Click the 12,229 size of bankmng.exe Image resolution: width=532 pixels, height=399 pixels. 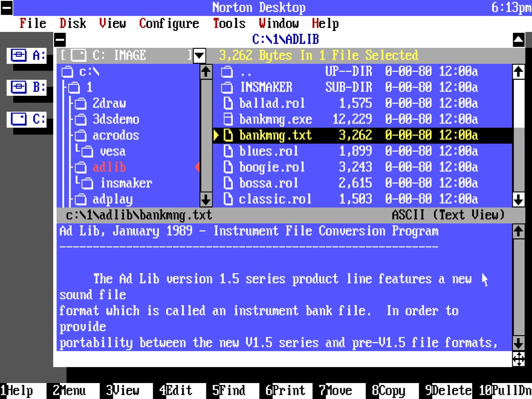click(352, 119)
